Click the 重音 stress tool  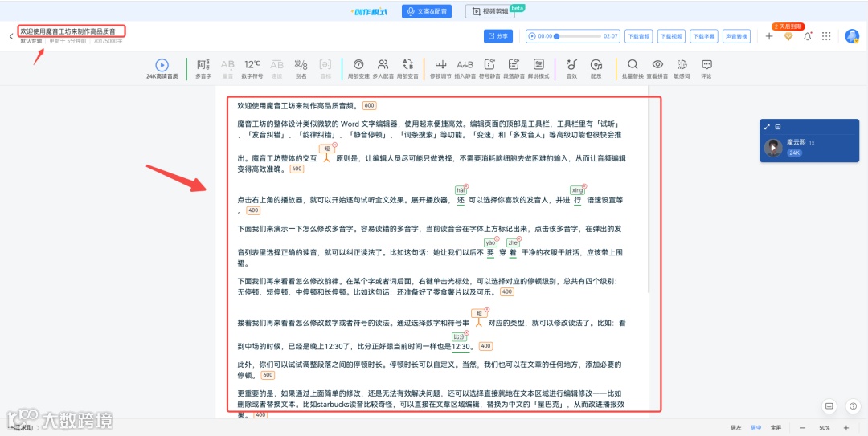[227, 69]
